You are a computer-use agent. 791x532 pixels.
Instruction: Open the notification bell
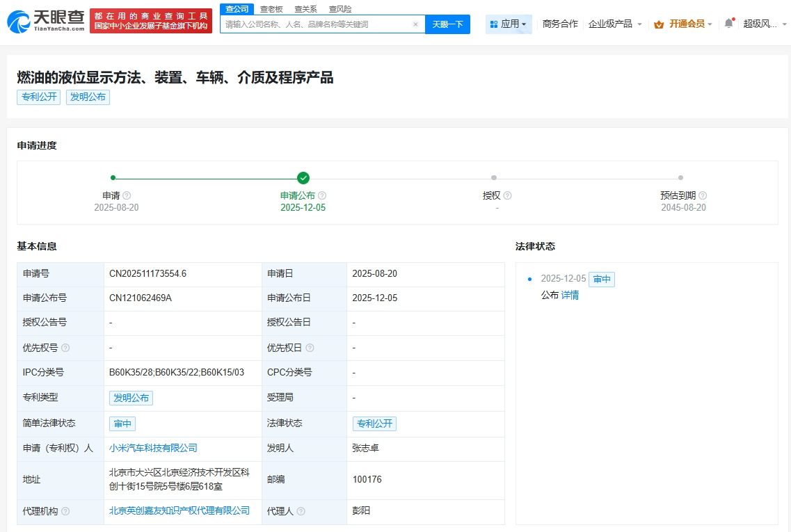click(x=728, y=23)
